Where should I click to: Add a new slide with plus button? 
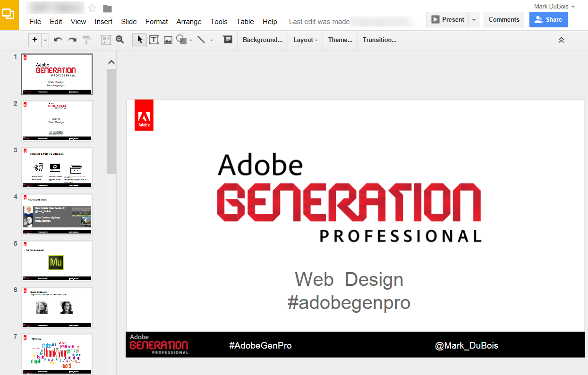pos(35,40)
